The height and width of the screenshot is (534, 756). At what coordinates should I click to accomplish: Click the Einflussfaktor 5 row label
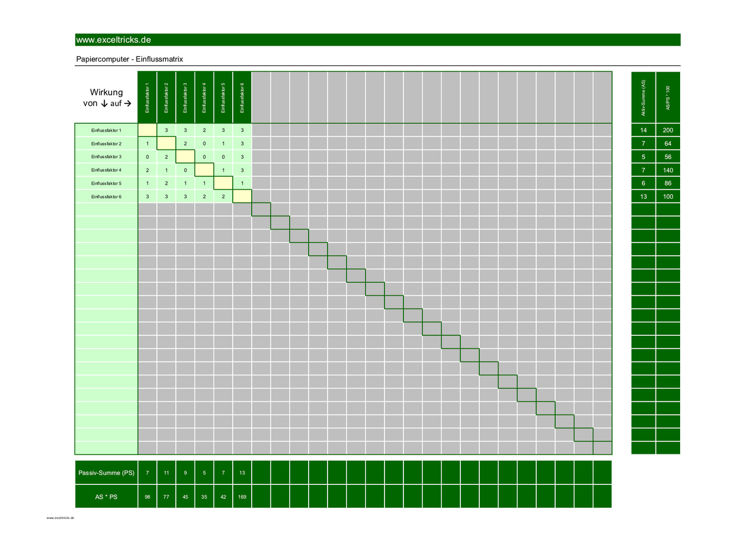tap(106, 184)
